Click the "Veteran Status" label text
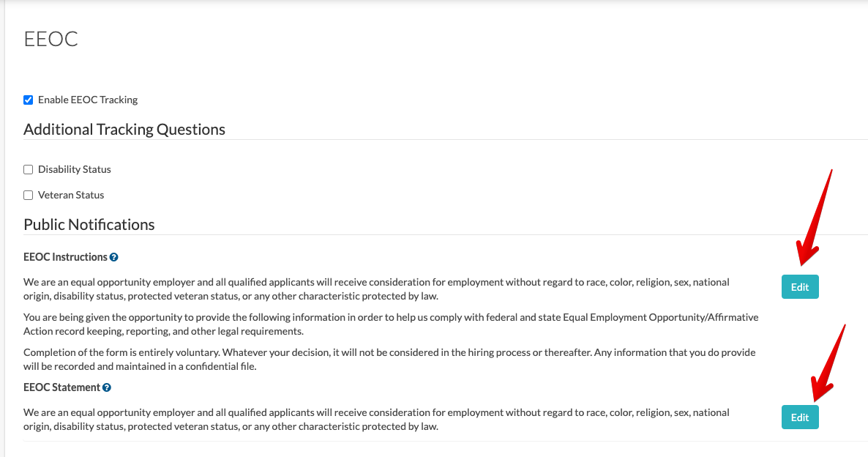The width and height of the screenshot is (868, 457). (71, 195)
